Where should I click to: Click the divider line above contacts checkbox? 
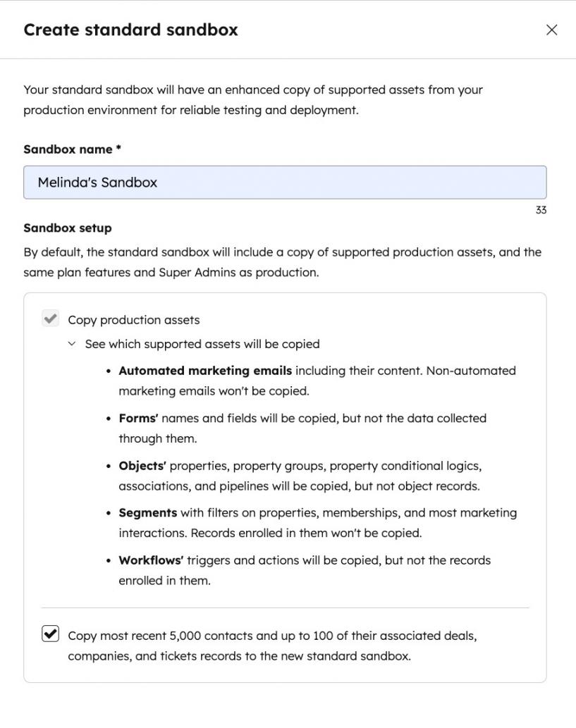285,607
